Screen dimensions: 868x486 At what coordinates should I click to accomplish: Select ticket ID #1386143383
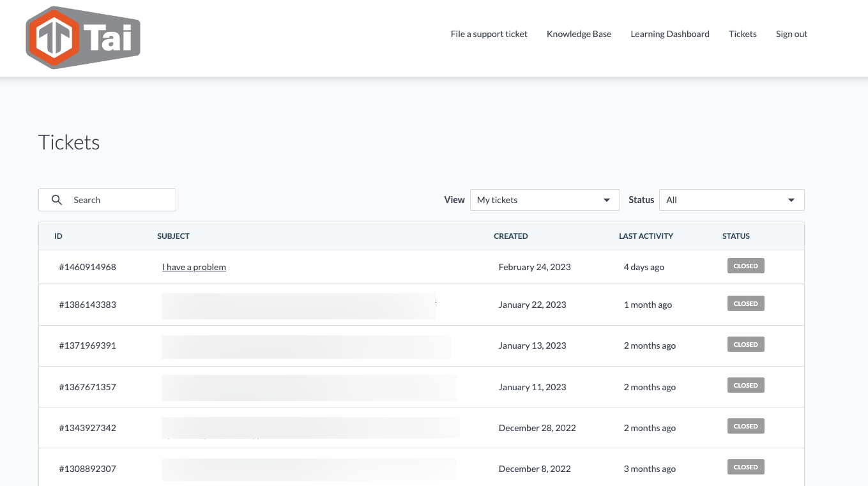click(x=88, y=305)
